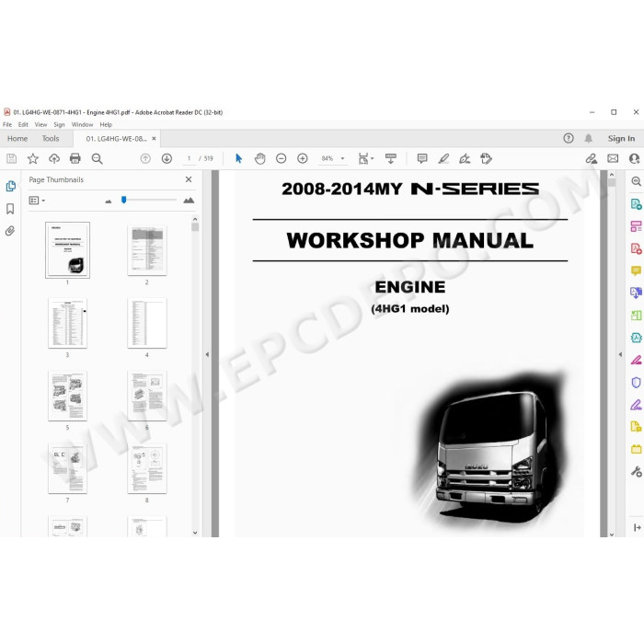Select page 4 thumbnail
Screen dimensions: 644x644
[147, 323]
